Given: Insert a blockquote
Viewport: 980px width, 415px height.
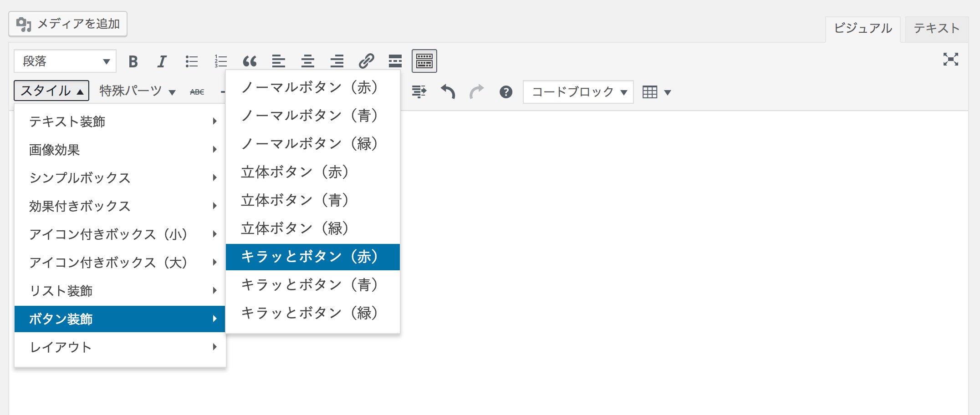Looking at the screenshot, I should [250, 61].
